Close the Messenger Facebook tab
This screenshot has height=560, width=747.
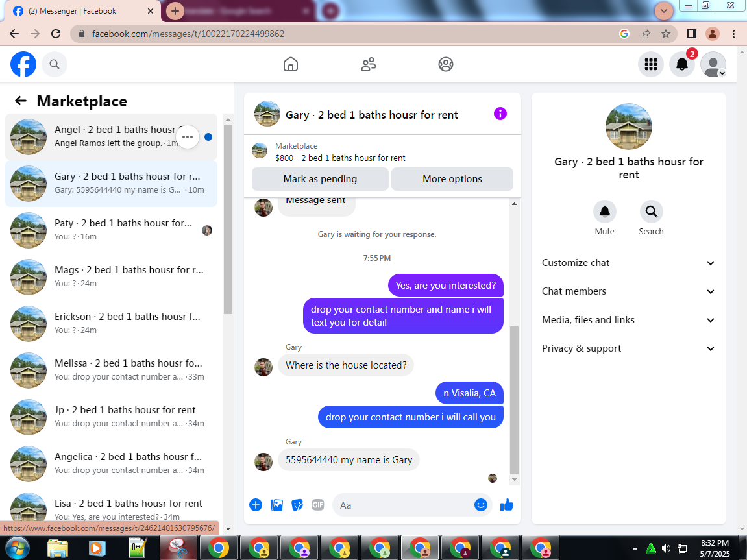click(151, 11)
